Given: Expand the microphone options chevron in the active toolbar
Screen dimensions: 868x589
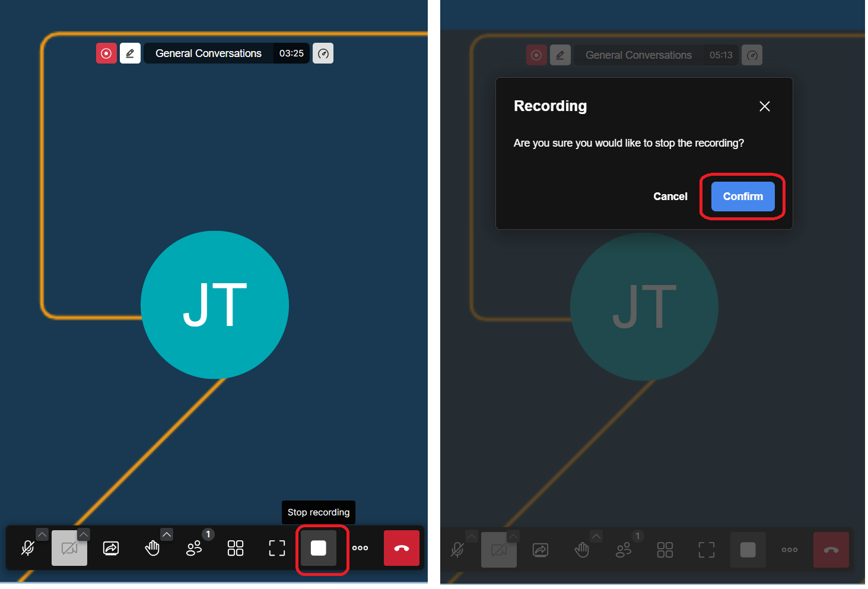Looking at the screenshot, I should pyautogui.click(x=42, y=534).
